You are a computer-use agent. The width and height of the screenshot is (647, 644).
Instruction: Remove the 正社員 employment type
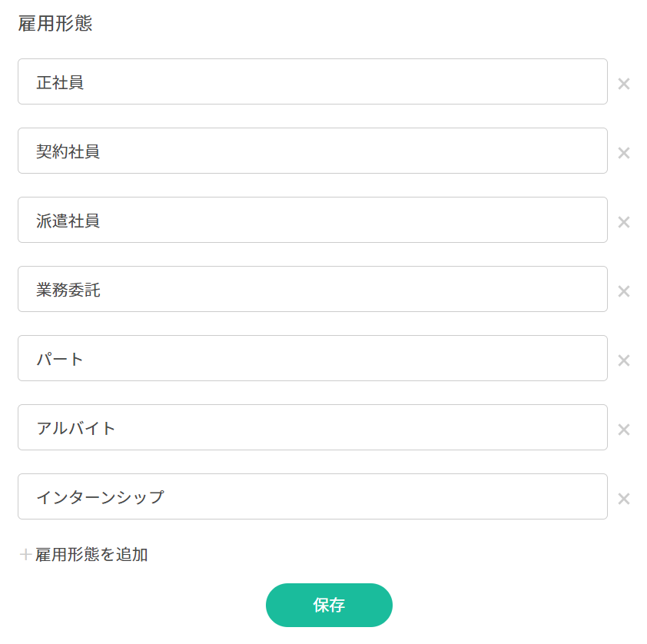624,84
